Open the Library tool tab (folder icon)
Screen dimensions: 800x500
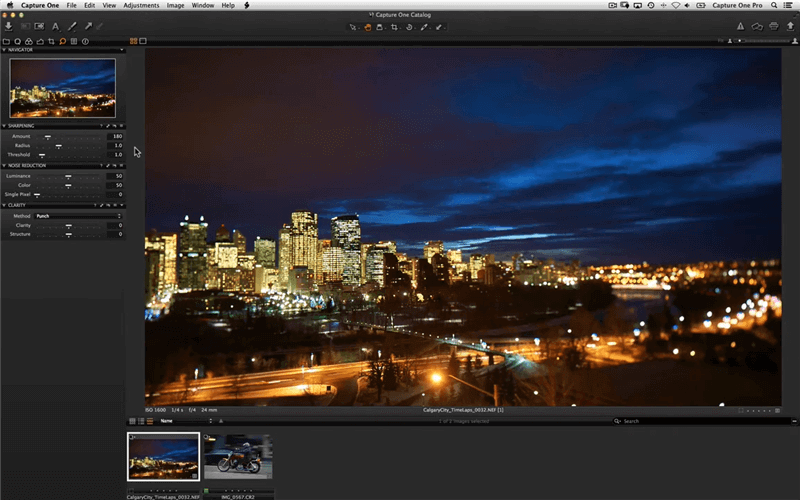coord(6,41)
